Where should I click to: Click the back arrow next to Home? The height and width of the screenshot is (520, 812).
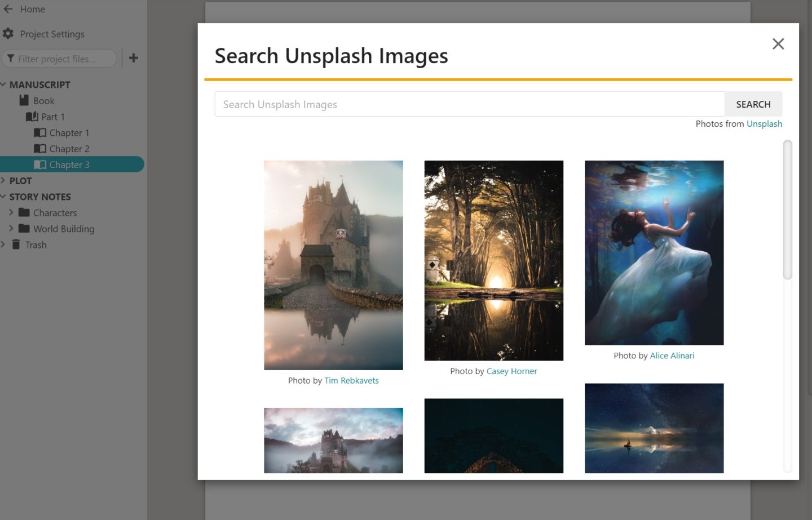tap(8, 9)
